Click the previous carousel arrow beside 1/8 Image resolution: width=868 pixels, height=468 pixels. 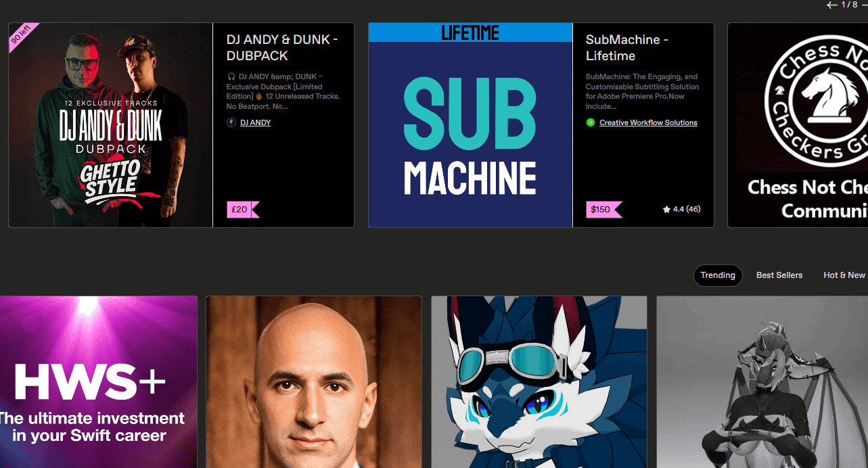(831, 5)
